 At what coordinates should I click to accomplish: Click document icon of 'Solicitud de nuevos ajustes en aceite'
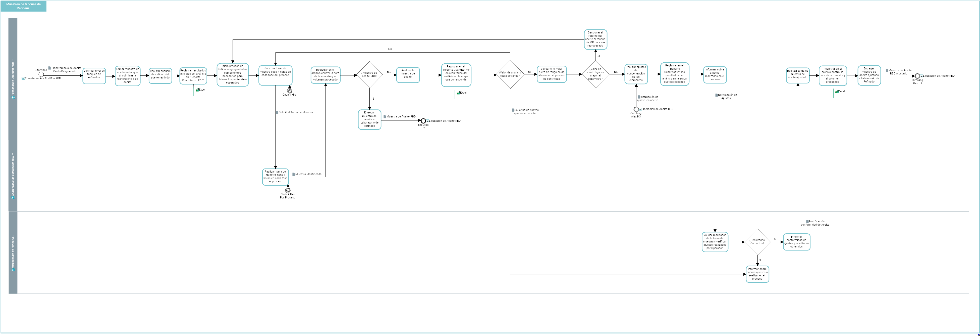pos(513,110)
